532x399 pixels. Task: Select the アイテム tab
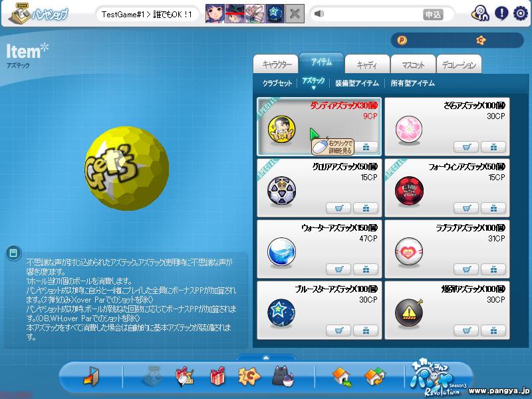point(321,63)
